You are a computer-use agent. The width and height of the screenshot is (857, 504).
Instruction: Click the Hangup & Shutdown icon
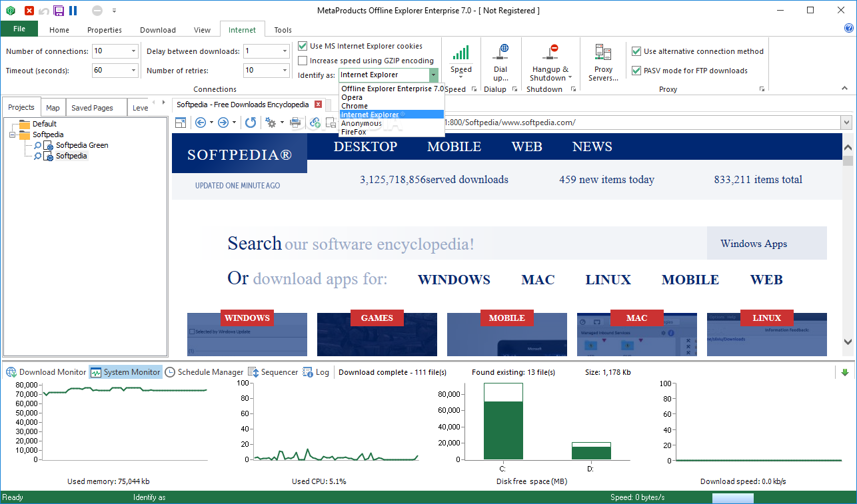point(550,53)
